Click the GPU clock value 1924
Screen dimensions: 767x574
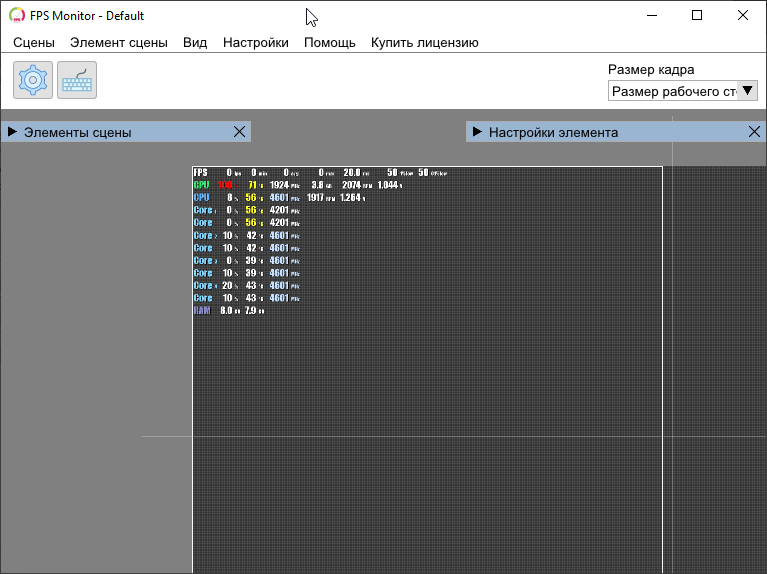coord(279,185)
